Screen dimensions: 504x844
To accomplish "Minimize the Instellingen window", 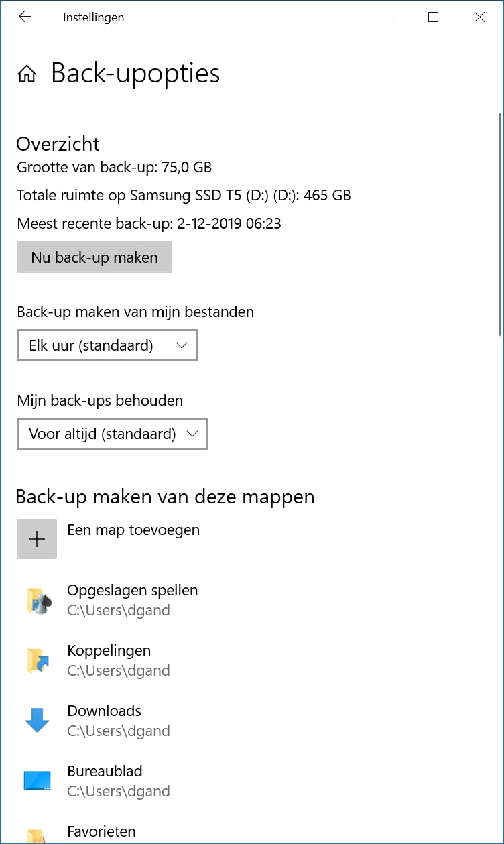I will point(387,17).
